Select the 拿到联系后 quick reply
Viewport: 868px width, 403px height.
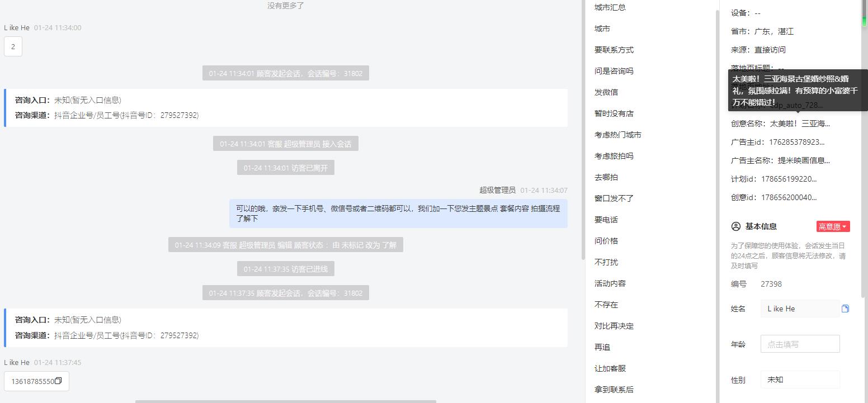(614, 390)
